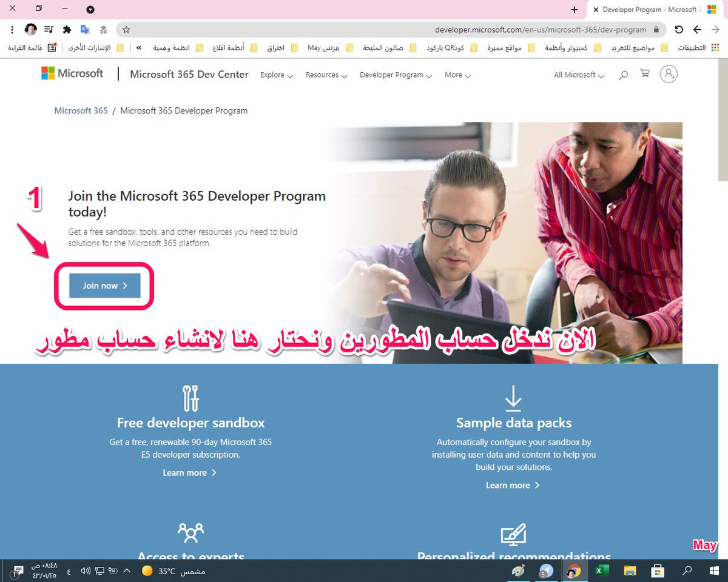Click the address bar URL field
728x582 pixels.
[391, 29]
